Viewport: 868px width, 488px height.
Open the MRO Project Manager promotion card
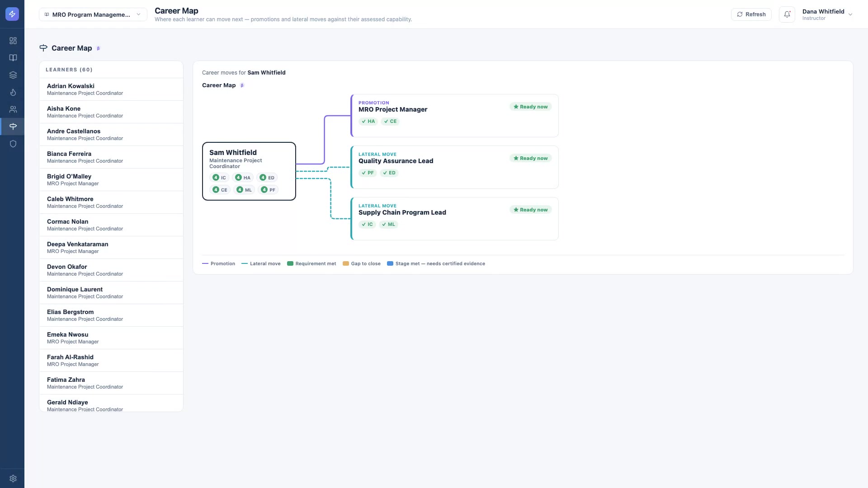tap(454, 116)
